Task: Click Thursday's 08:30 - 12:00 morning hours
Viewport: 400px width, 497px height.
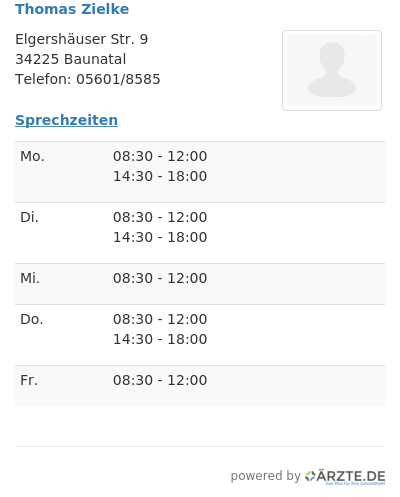Action: (160, 319)
